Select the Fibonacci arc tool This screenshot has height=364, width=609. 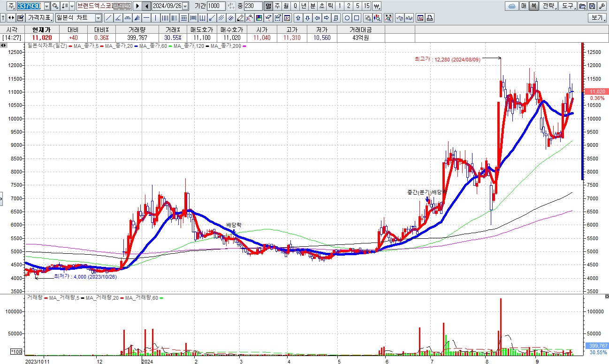[x=127, y=18]
